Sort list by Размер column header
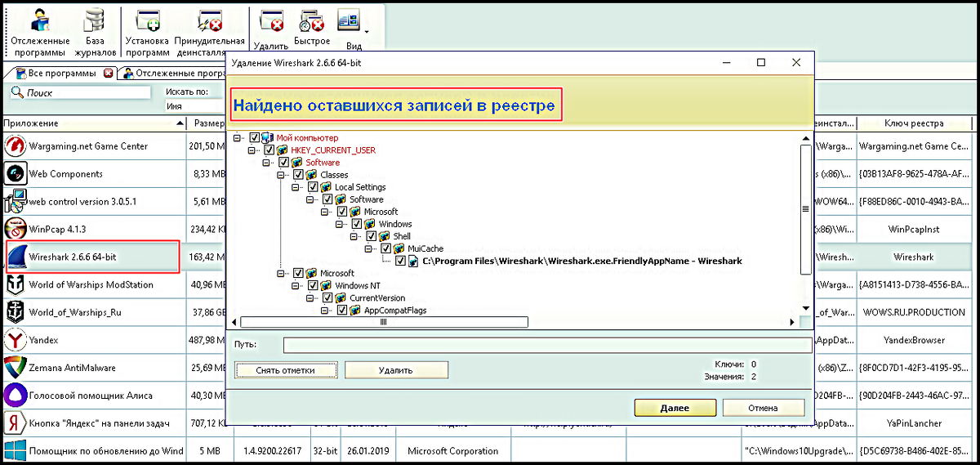 (207, 123)
